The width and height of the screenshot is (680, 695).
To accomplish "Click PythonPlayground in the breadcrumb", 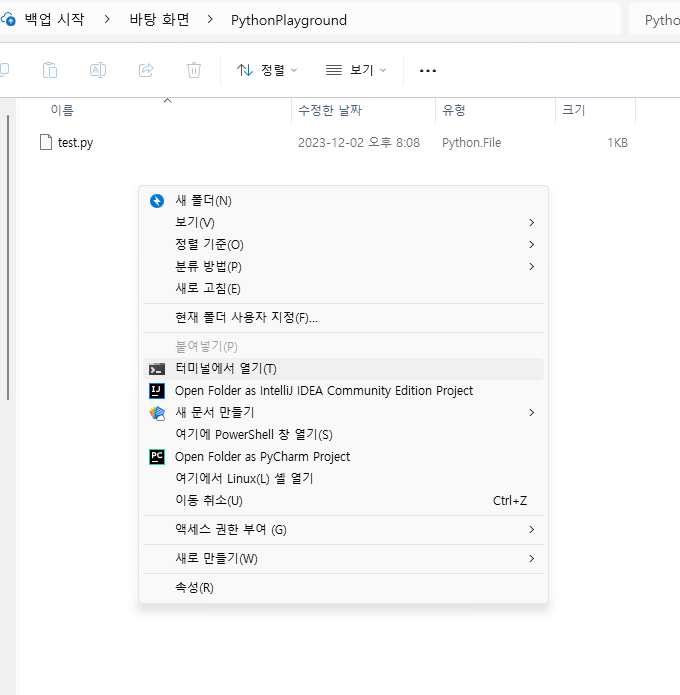I will coord(289,20).
